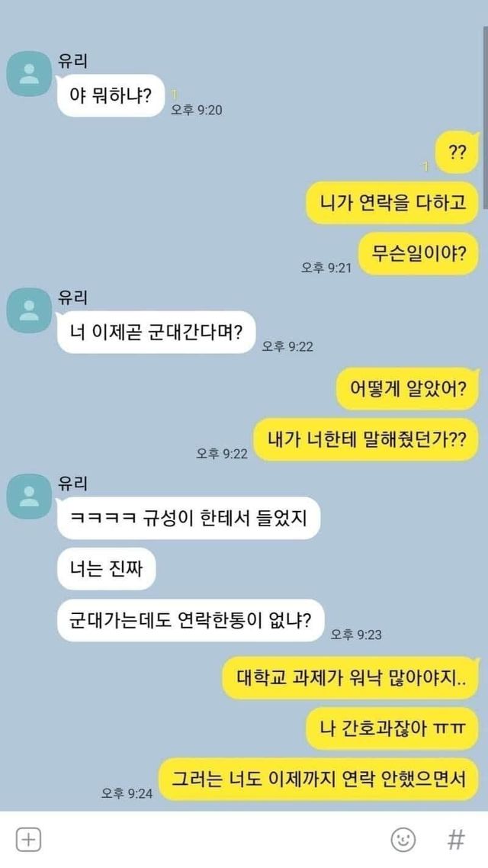Select '내가 너한테 말해줬던가??' message
The height and width of the screenshot is (868, 488).
pyautogui.click(x=366, y=439)
